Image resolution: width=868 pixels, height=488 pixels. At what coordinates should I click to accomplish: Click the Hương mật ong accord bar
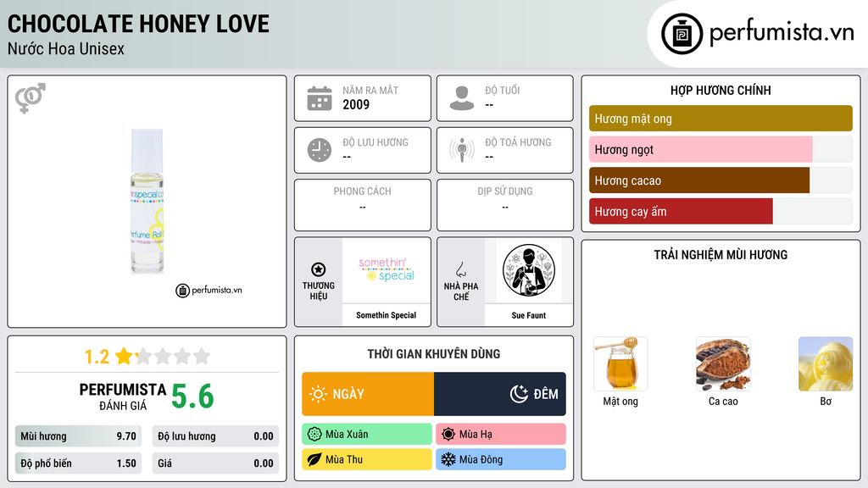(721, 119)
